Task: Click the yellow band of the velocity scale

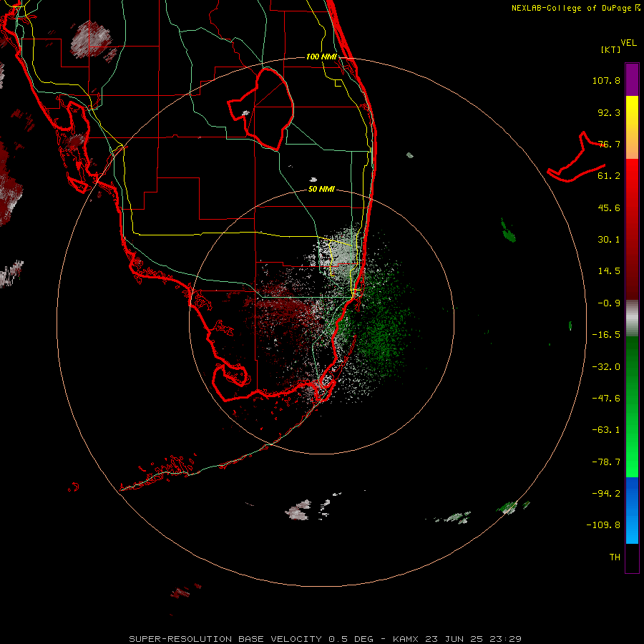Action: [632, 127]
